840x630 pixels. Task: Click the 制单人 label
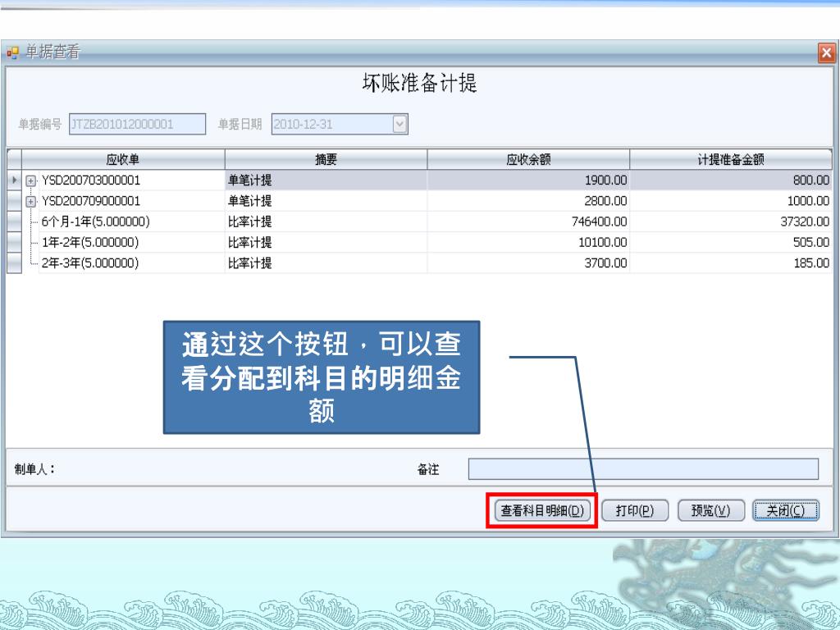(x=34, y=469)
